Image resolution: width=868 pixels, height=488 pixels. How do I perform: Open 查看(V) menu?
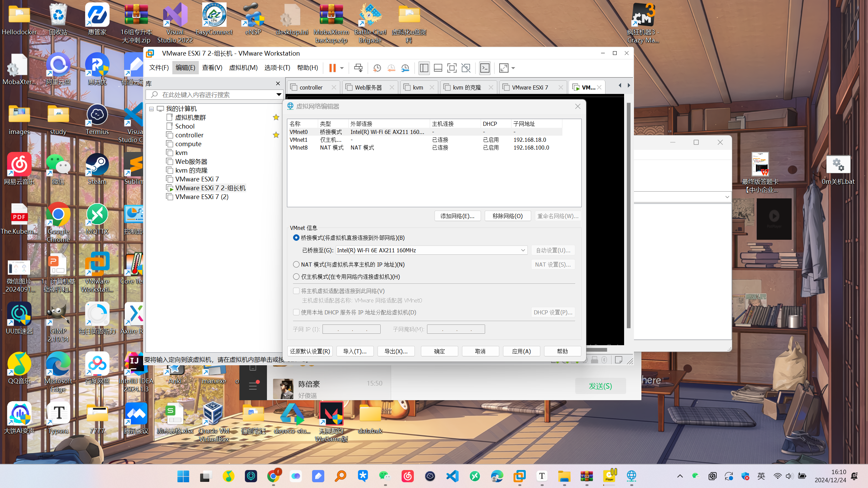[x=212, y=68]
